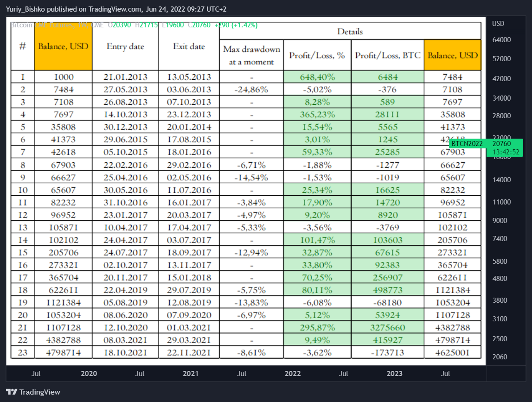Click the -24,86% drawdown cell
Viewport: 532px width, 402px height.
point(251,89)
